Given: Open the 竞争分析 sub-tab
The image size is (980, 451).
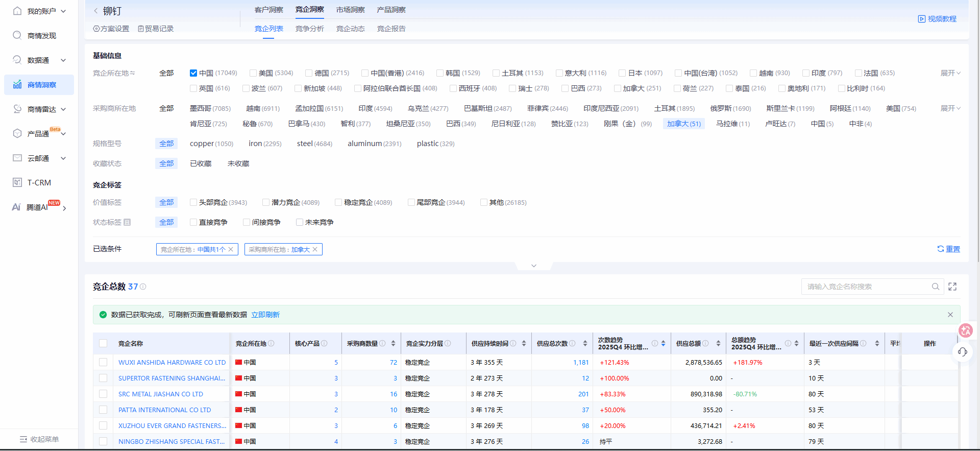Looking at the screenshot, I should [309, 29].
